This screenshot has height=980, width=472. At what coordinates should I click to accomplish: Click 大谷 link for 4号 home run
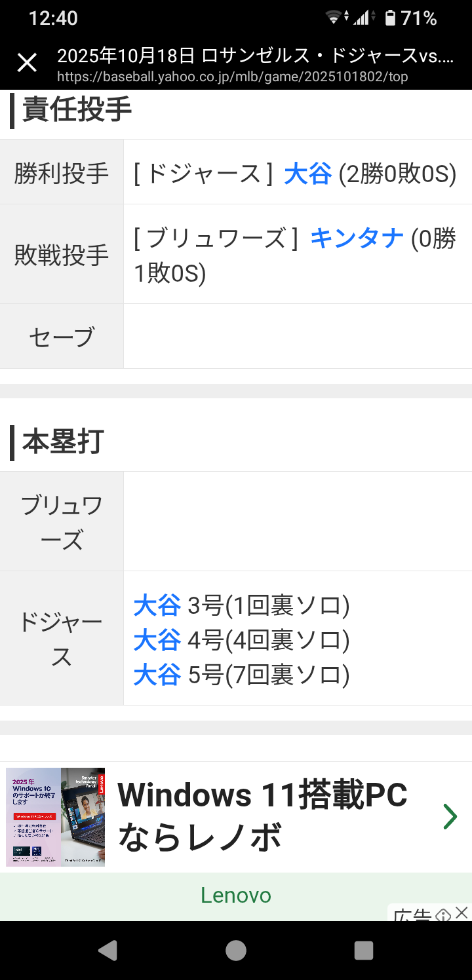click(157, 640)
